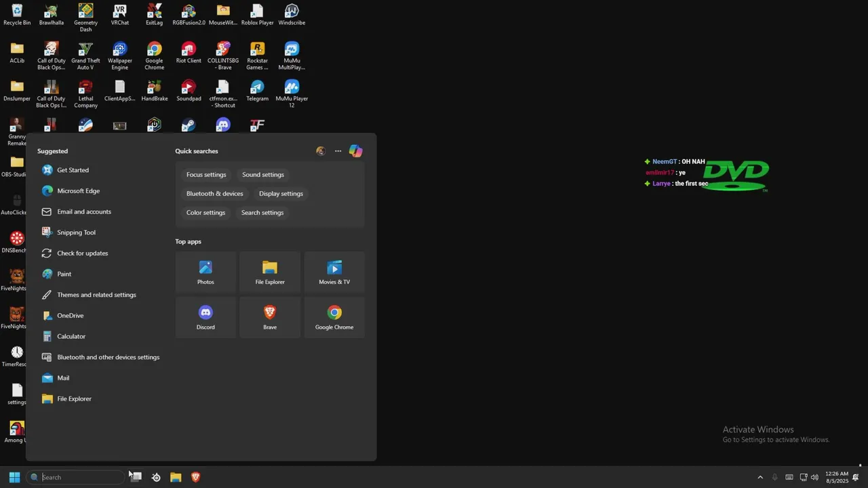Viewport: 868px width, 488px height.
Task: Launch Brave tile in Top apps
Action: tap(270, 318)
